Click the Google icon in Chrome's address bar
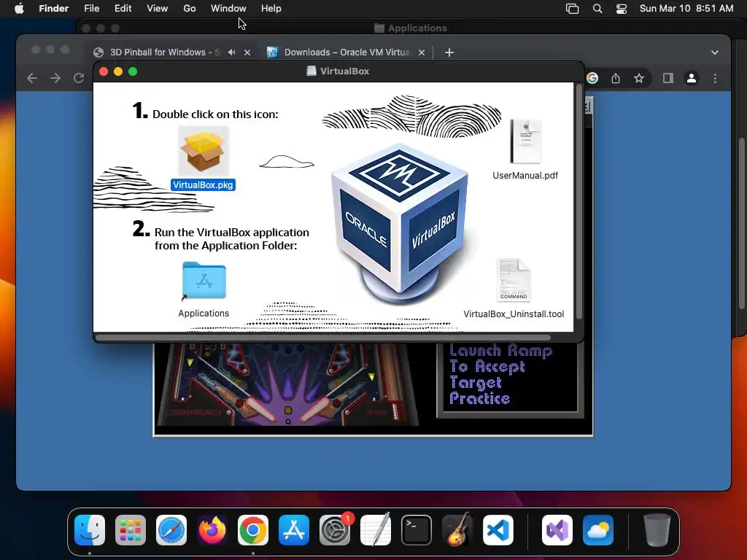747x560 pixels. click(x=592, y=78)
